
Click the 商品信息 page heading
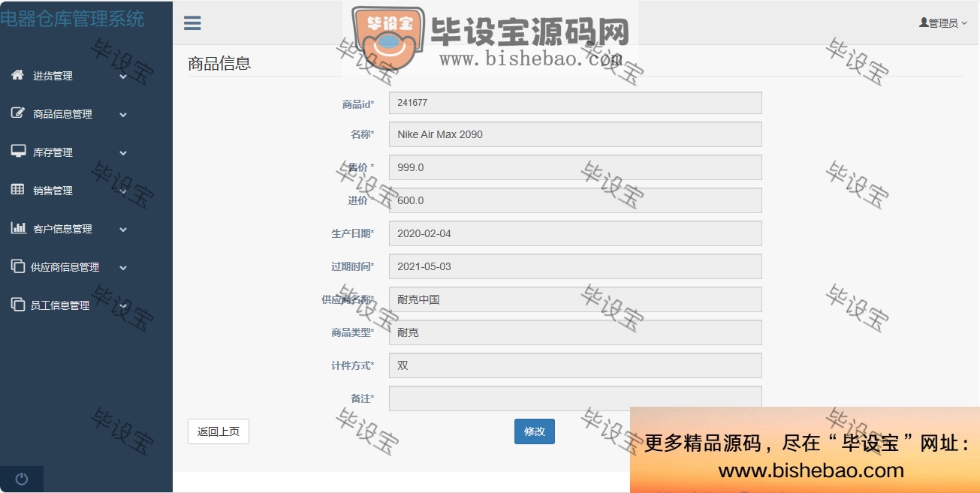pyautogui.click(x=219, y=64)
